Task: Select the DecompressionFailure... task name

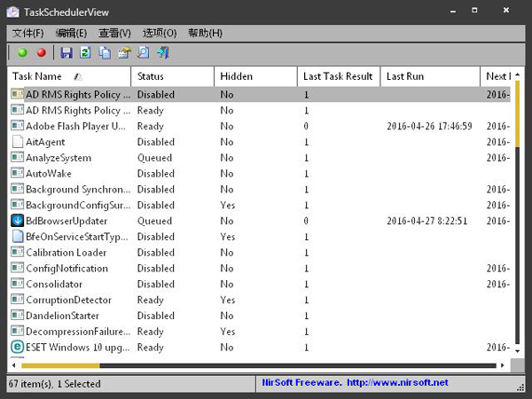Action: tap(78, 332)
